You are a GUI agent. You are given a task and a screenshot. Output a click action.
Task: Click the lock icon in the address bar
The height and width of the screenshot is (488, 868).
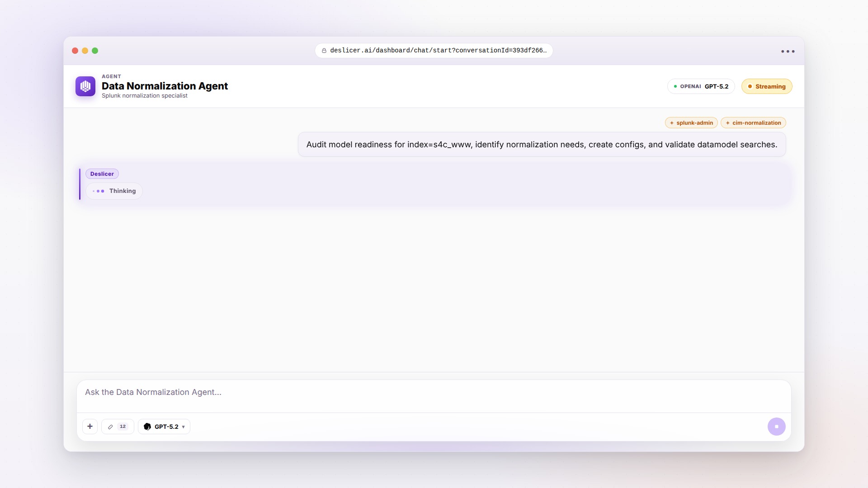click(324, 51)
